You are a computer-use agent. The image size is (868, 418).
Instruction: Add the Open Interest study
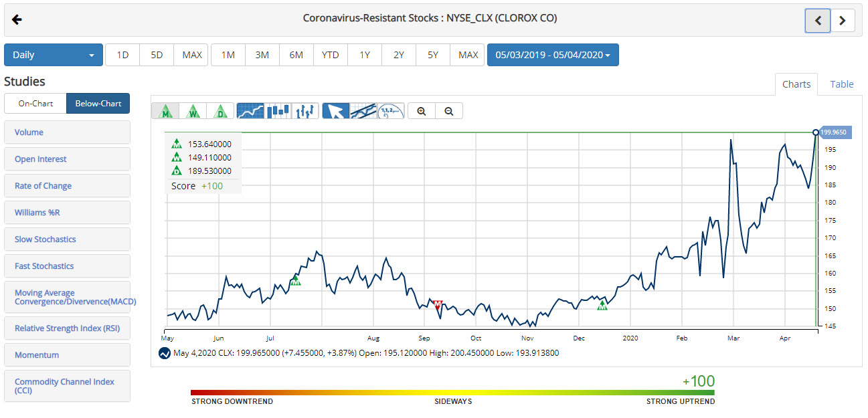click(x=67, y=159)
